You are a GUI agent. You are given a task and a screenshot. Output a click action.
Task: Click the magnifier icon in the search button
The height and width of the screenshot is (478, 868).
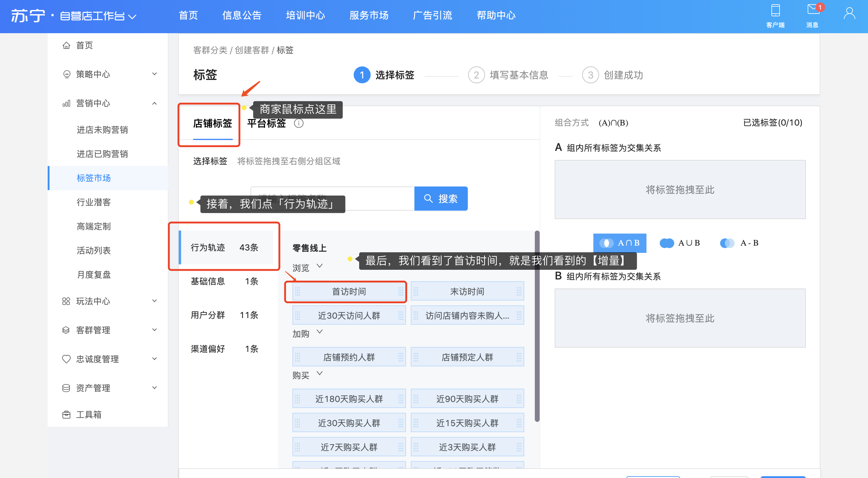click(428, 198)
